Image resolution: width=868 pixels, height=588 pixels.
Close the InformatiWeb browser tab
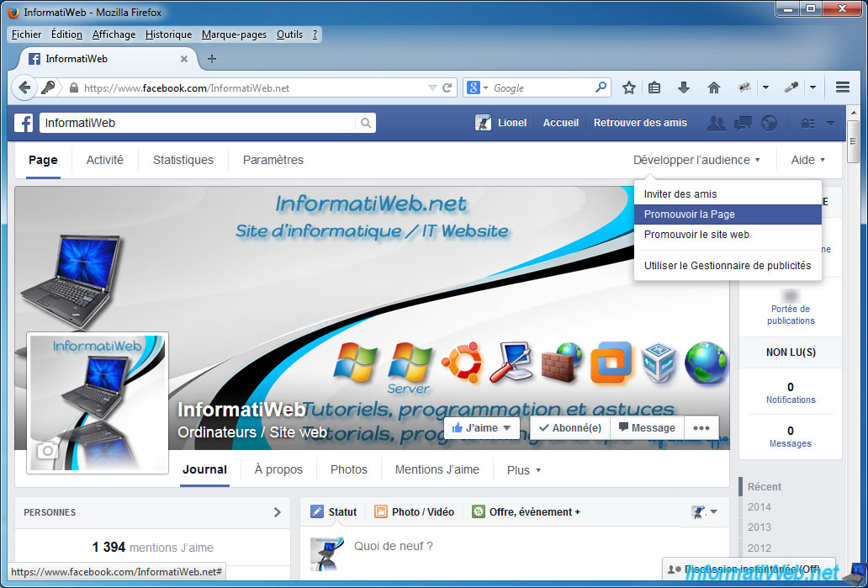tap(184, 59)
